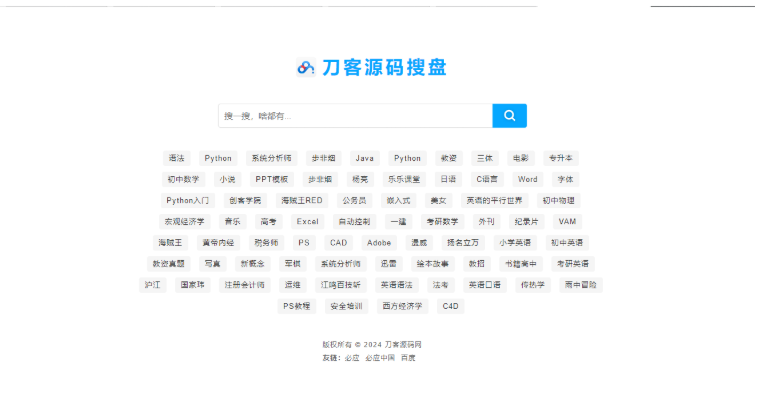Image resolution: width=764 pixels, height=398 pixels.
Task: Click the 字体 tag
Action: point(565,179)
